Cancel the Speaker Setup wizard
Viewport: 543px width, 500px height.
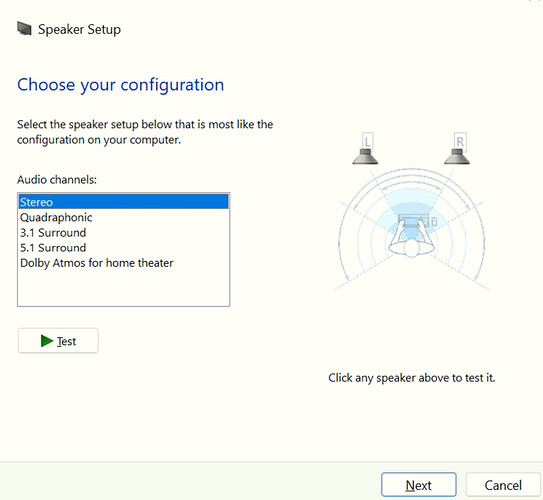pos(503,485)
